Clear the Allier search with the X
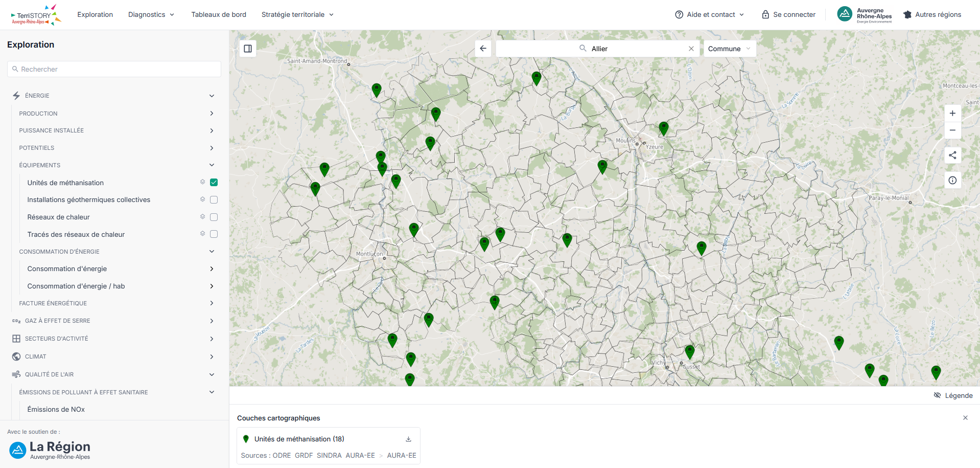The width and height of the screenshot is (980, 468). 691,49
